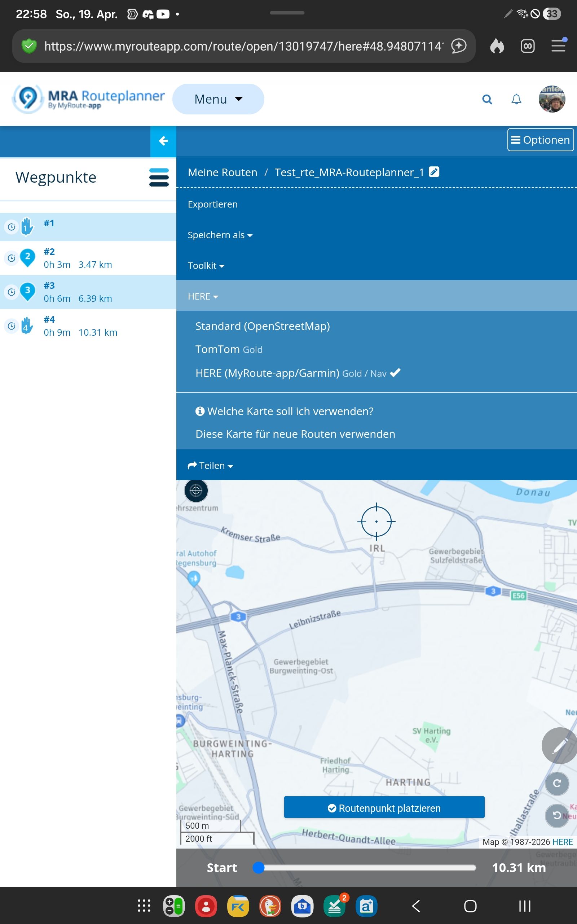
Task: Select Standard (OpenStreetMap) map
Action: pyautogui.click(x=263, y=326)
